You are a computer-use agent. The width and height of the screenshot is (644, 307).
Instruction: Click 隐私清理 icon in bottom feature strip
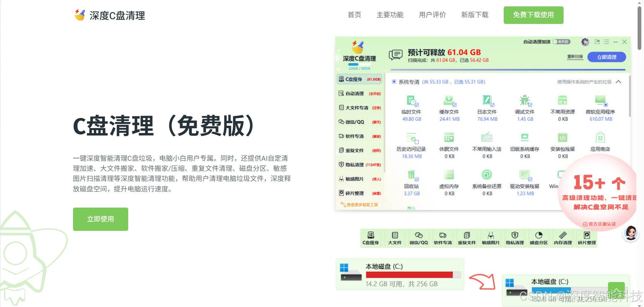[x=515, y=235]
